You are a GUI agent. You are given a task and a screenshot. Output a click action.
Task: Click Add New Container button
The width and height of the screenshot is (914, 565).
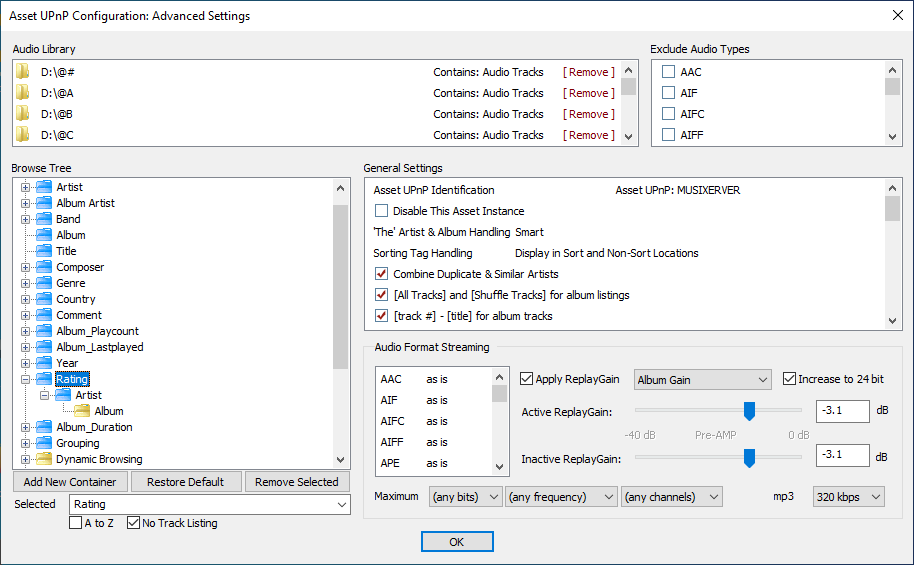coord(70,482)
